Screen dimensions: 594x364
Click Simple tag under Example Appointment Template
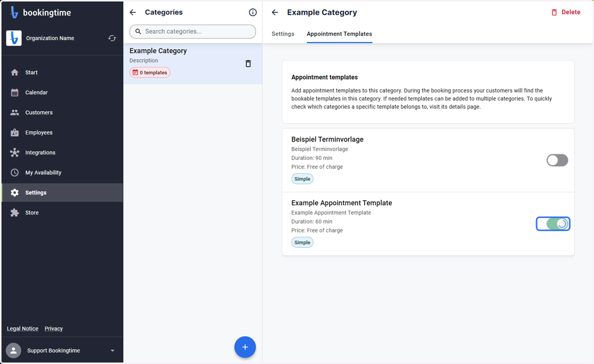click(302, 242)
